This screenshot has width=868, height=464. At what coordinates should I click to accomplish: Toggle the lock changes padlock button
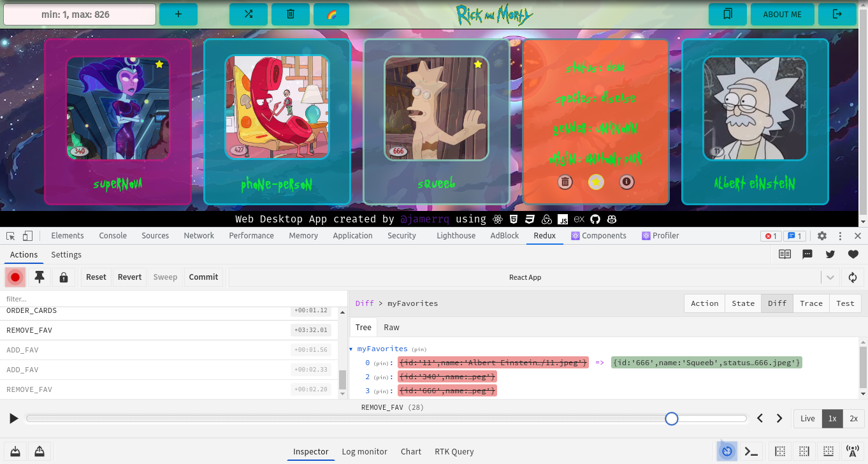[64, 277]
